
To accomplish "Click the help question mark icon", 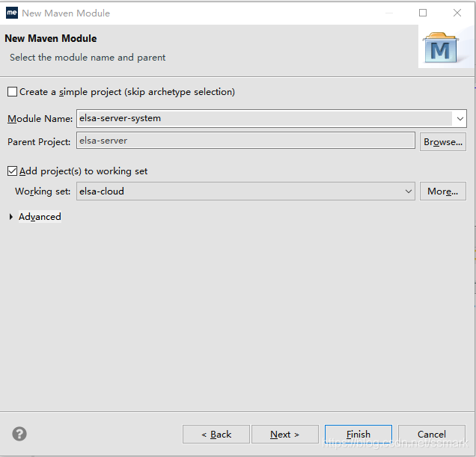I will click(19, 434).
